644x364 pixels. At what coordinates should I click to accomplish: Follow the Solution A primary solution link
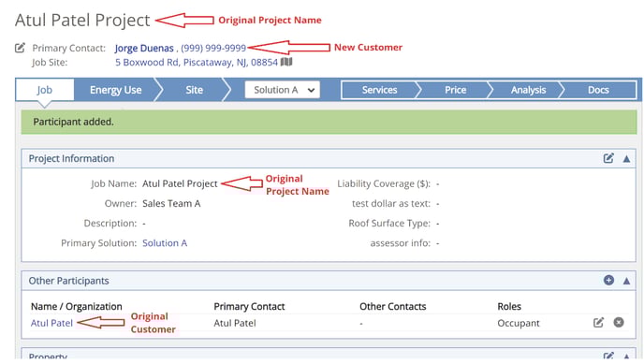coord(165,243)
